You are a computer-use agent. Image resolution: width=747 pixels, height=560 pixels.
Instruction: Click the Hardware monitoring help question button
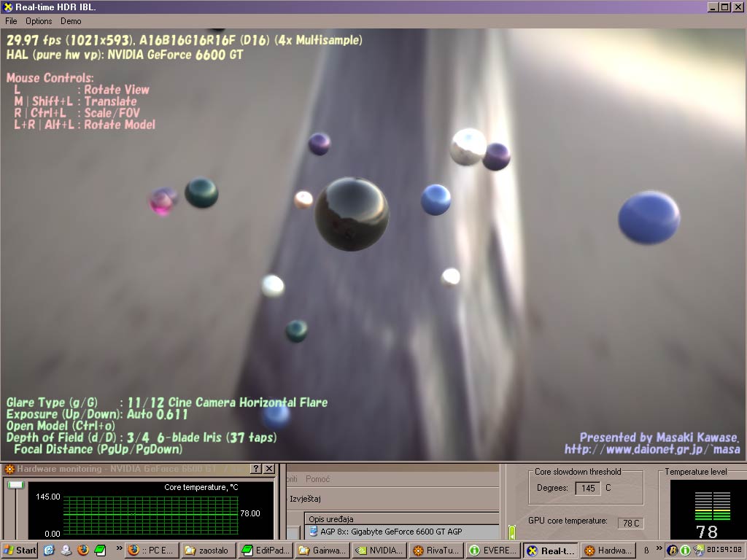click(256, 469)
